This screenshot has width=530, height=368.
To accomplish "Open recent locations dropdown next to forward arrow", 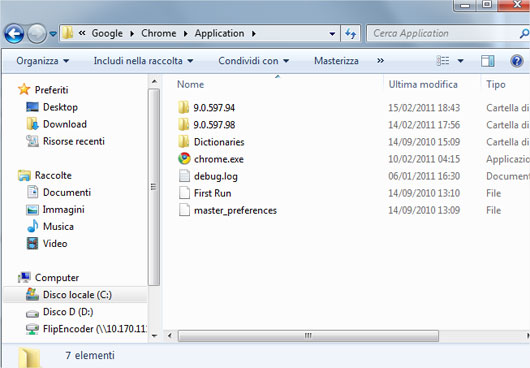I will [53, 34].
